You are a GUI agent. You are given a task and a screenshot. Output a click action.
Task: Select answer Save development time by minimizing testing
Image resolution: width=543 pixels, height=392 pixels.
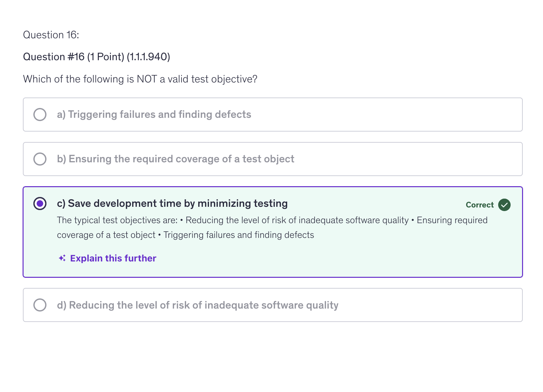172,204
